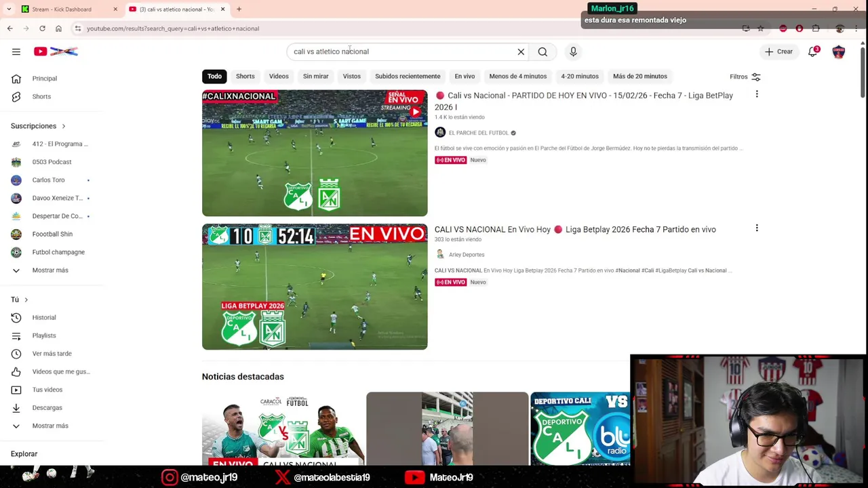Click the Arley Deportes channel avatar
This screenshot has width=868, height=488.
[440, 254]
